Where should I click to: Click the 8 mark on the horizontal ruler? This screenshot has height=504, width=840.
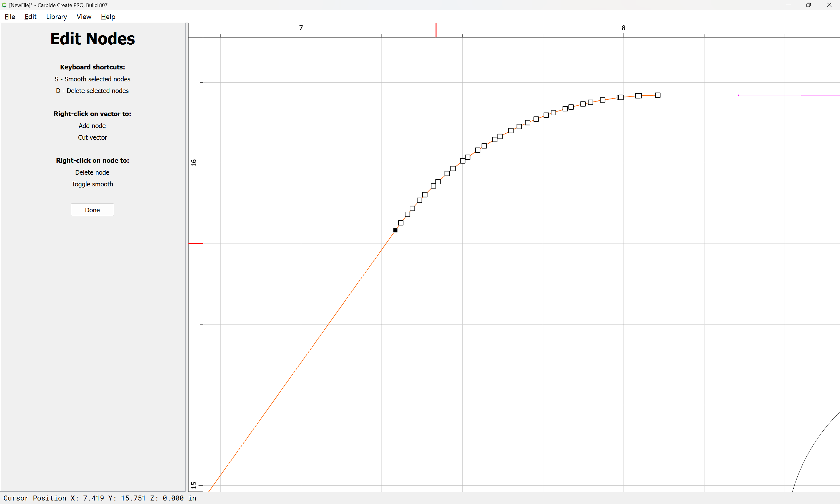tap(623, 28)
